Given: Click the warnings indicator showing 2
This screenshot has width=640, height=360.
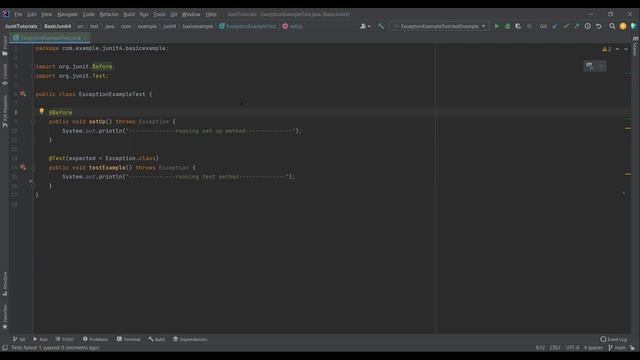Looking at the screenshot, I should 607,49.
